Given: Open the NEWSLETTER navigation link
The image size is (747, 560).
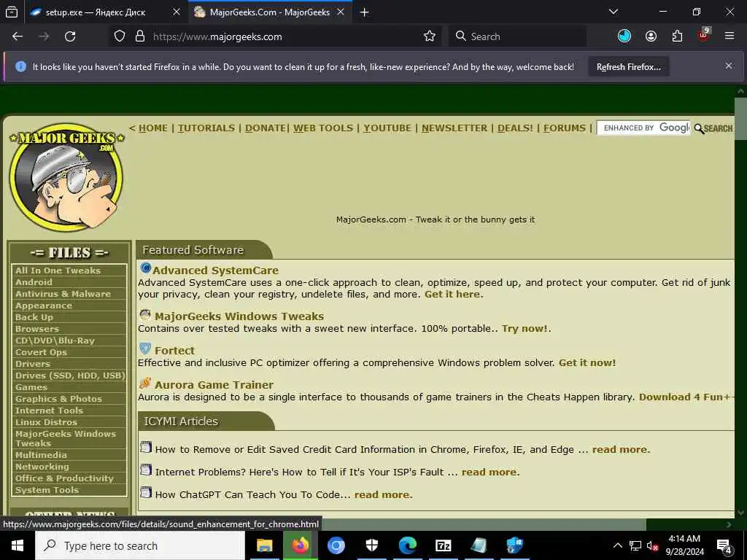Looking at the screenshot, I should (x=454, y=128).
